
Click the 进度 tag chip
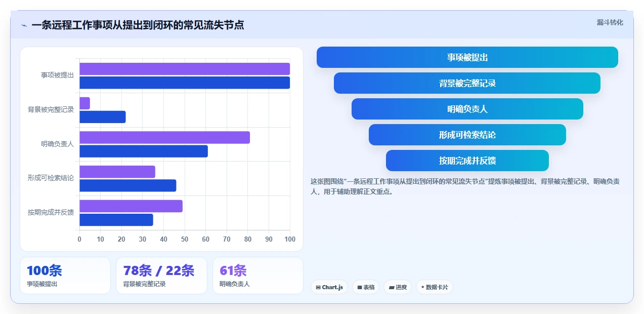pos(398,287)
